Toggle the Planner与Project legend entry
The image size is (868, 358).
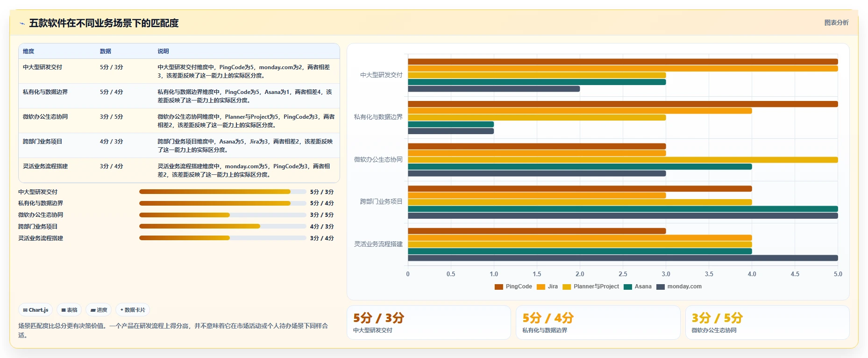[591, 286]
